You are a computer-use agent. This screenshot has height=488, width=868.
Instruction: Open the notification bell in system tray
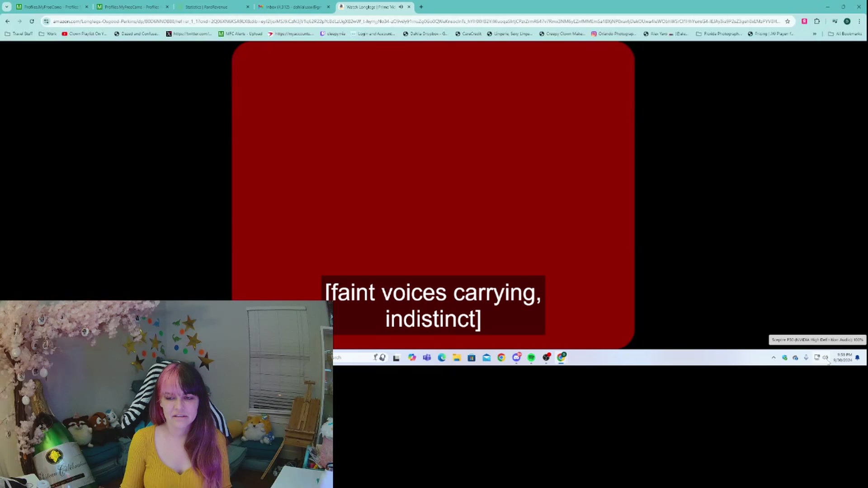click(x=858, y=357)
